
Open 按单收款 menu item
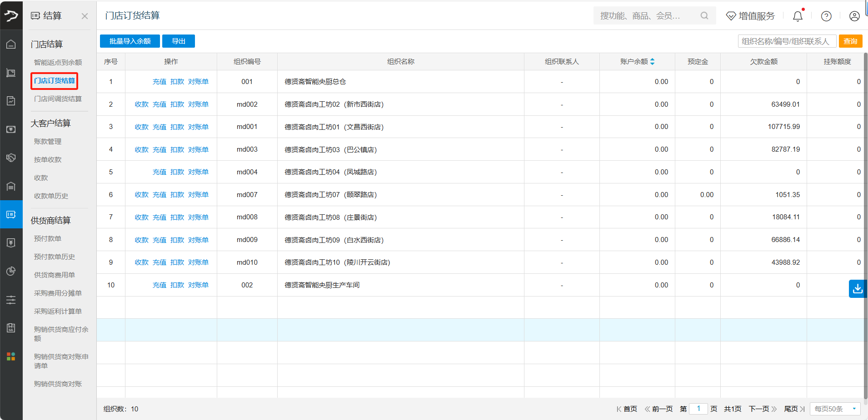click(48, 160)
